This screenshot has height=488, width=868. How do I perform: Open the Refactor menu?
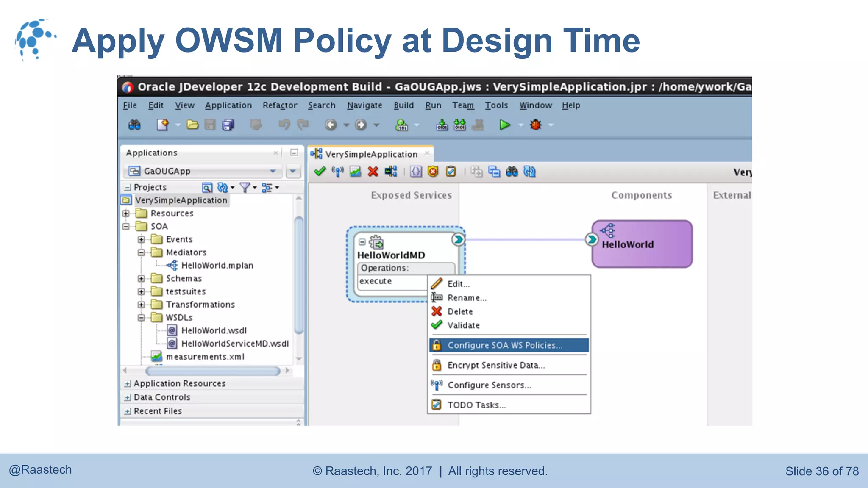coord(280,105)
